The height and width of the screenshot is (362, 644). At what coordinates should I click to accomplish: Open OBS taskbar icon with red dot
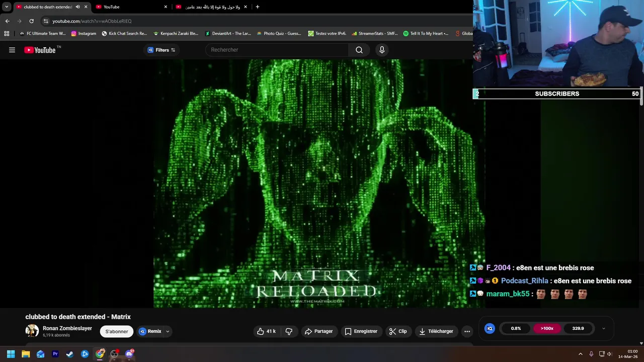(x=115, y=354)
